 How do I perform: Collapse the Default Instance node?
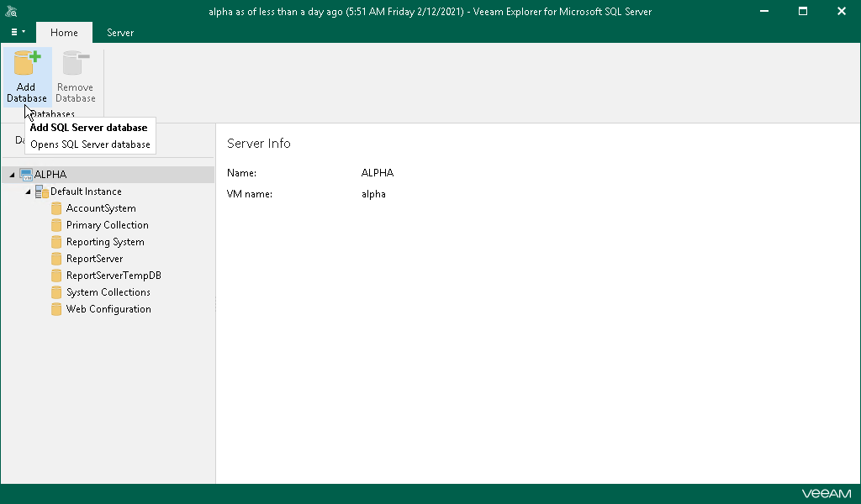28,192
